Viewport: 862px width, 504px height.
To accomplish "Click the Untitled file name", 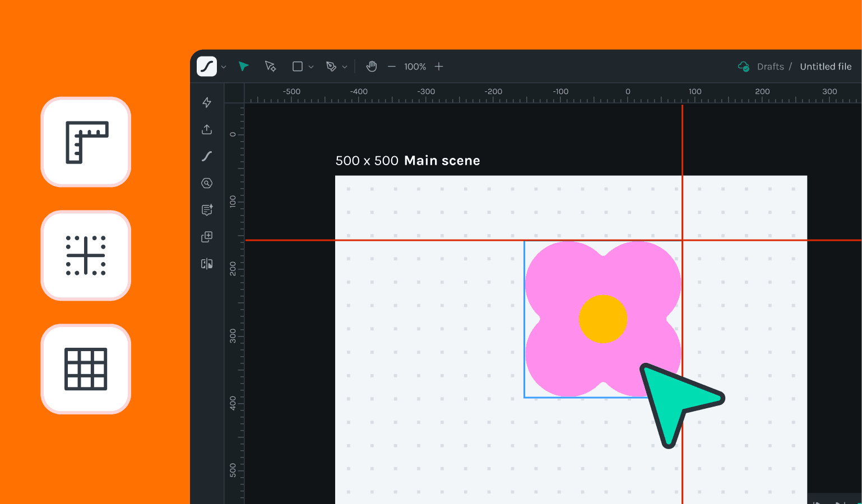I will [826, 66].
